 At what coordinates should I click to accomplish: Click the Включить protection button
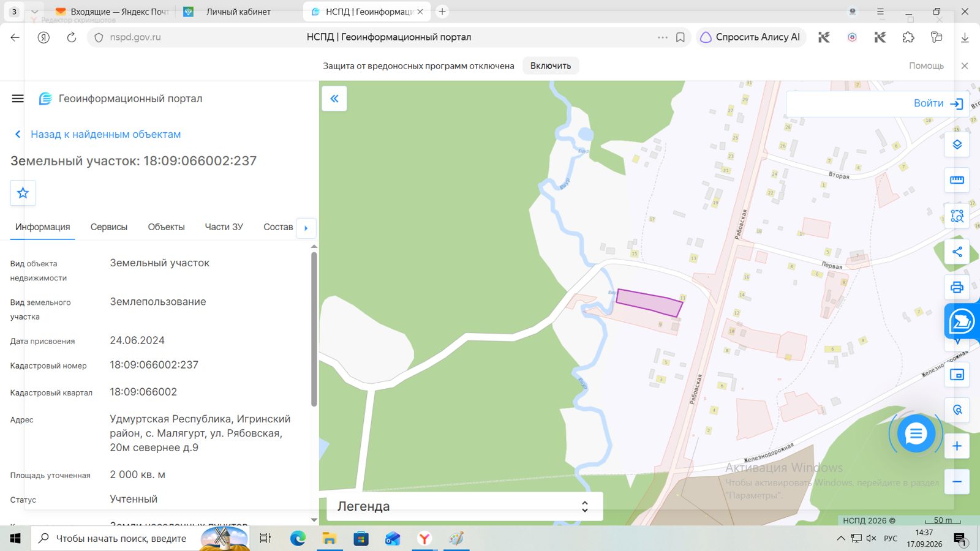551,66
